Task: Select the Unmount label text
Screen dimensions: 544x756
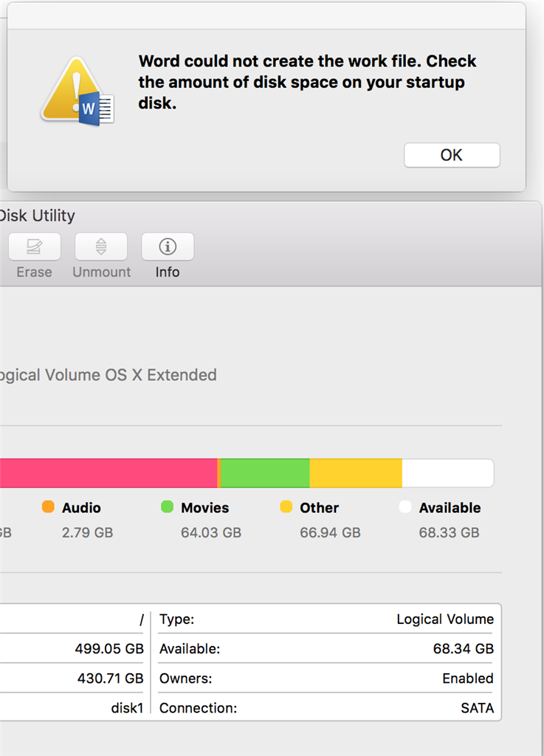Action: point(102,272)
